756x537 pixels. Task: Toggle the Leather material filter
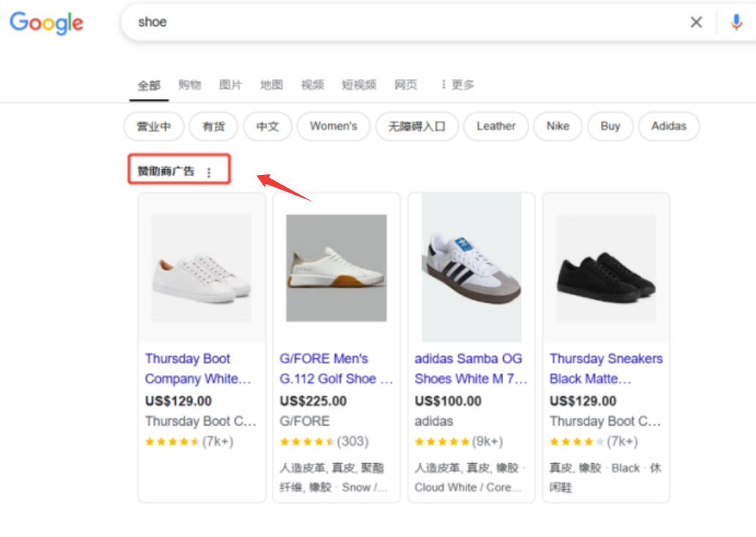tap(496, 126)
